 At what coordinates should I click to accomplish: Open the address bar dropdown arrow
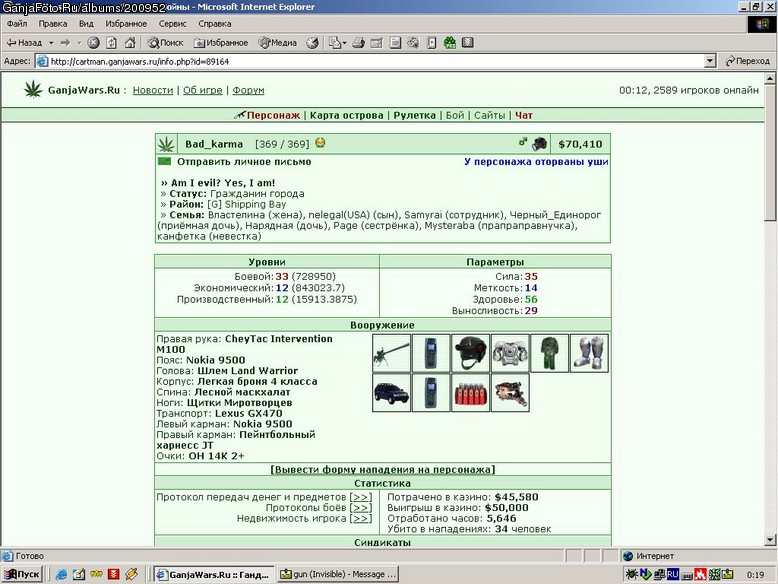[710, 61]
